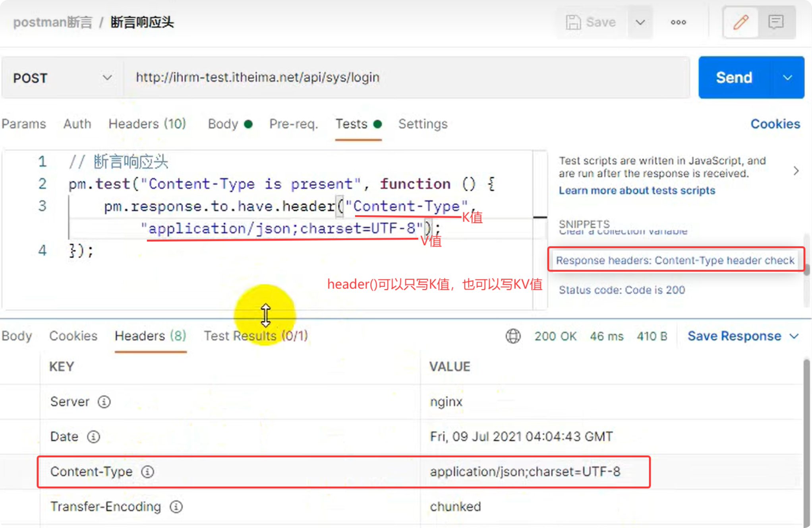This screenshot has width=812, height=528.
Task: Click the globe network icon
Action: click(513, 336)
